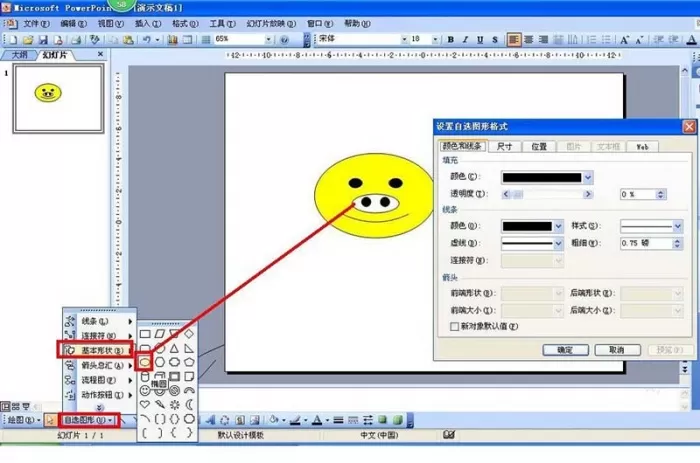Switch to normal view button at bottom left

5,406
